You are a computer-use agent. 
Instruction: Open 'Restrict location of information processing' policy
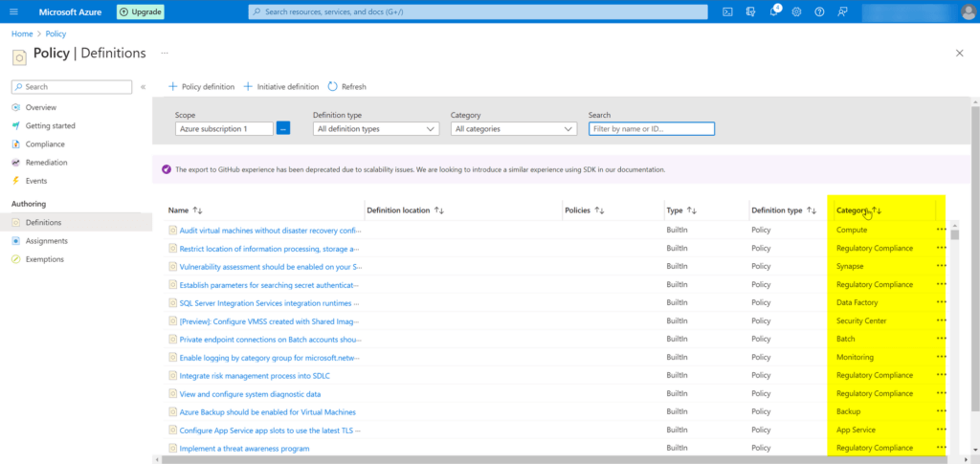(269, 248)
